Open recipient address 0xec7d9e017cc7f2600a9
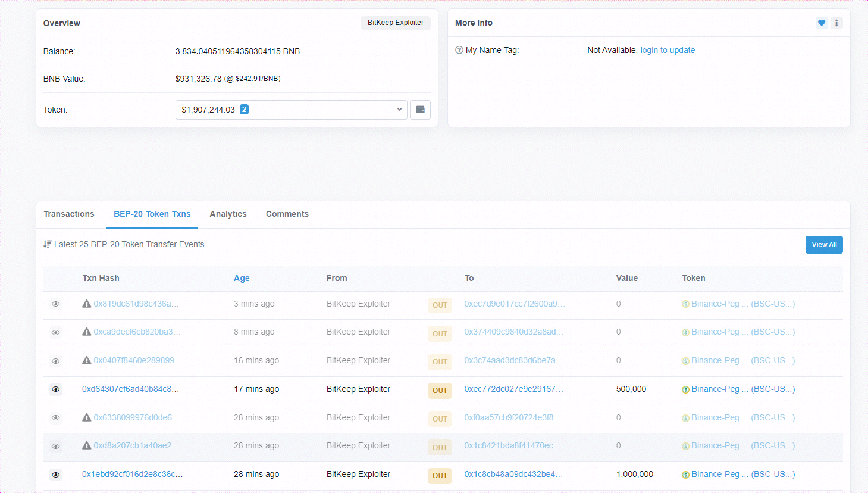The height and width of the screenshot is (493, 868). (x=514, y=304)
